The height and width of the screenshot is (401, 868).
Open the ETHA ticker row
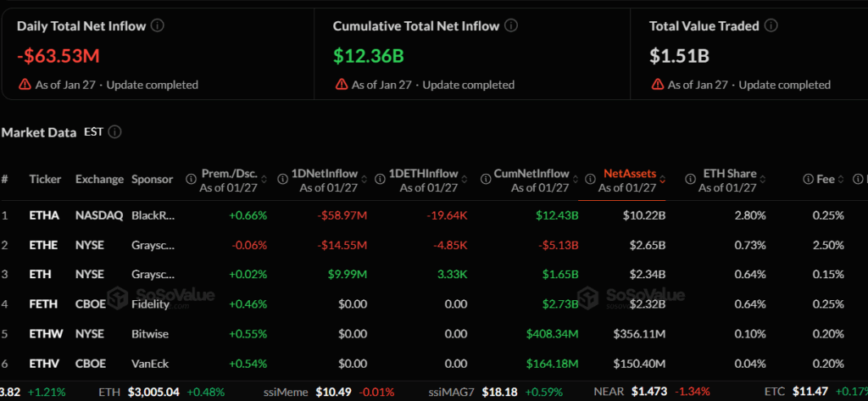42,215
